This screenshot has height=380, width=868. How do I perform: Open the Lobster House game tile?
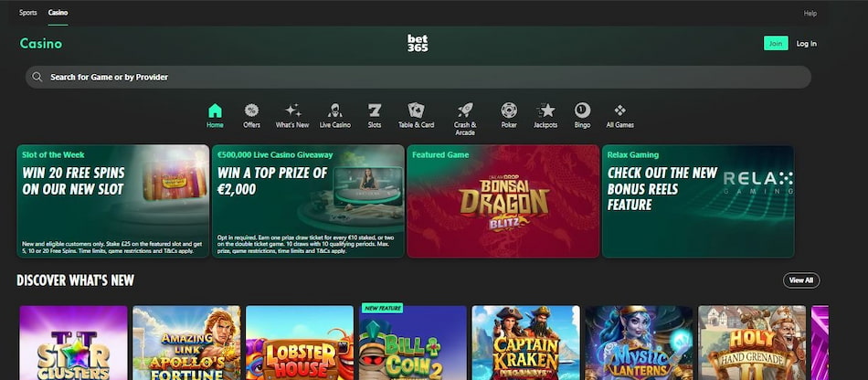(300, 343)
